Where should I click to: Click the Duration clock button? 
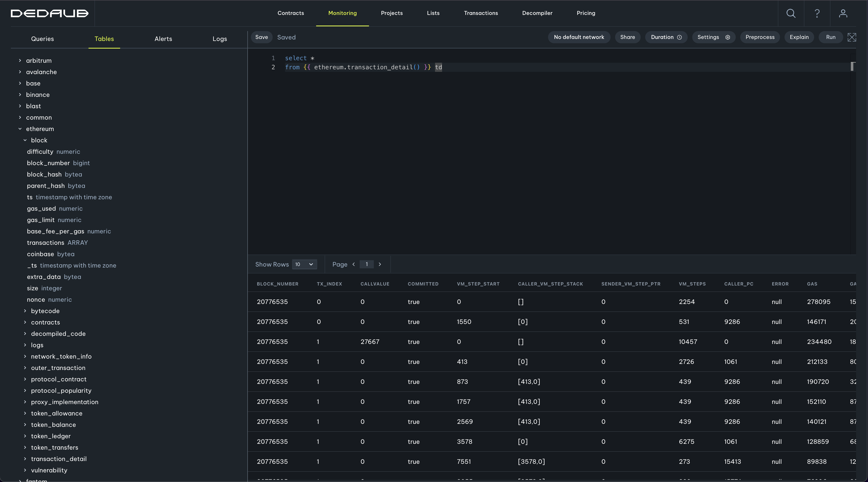point(666,37)
